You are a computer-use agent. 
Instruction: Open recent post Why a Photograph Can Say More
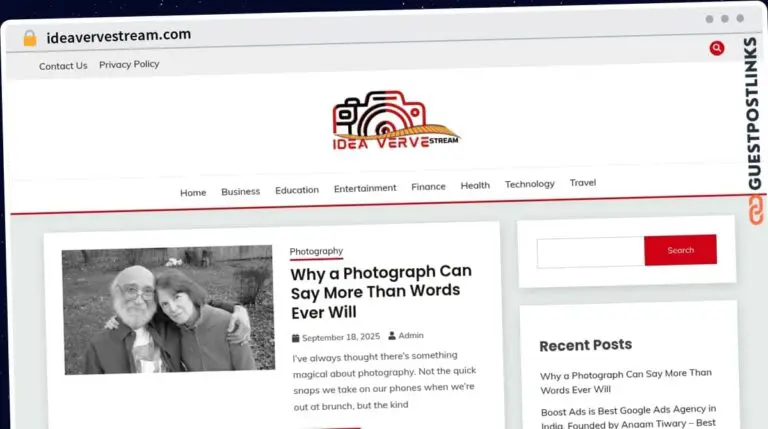coord(625,381)
